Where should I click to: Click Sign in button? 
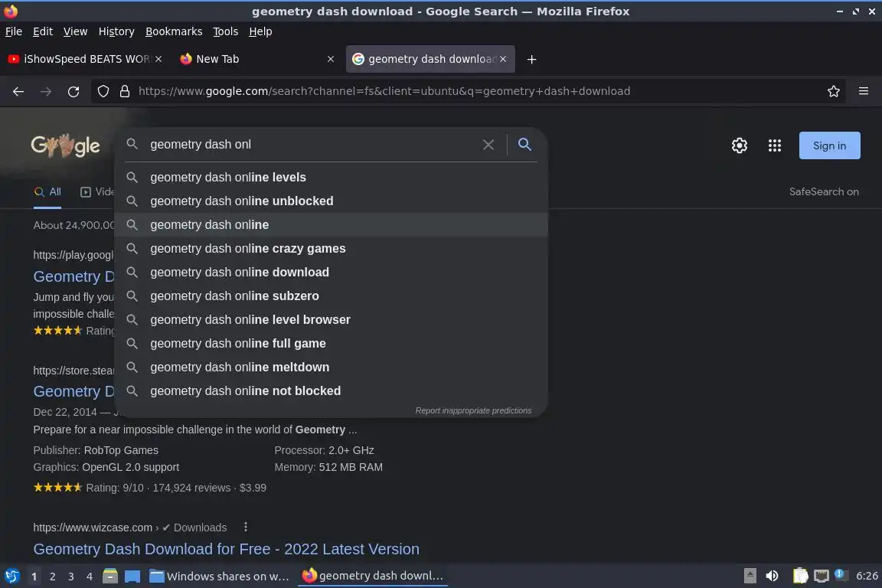click(x=829, y=145)
